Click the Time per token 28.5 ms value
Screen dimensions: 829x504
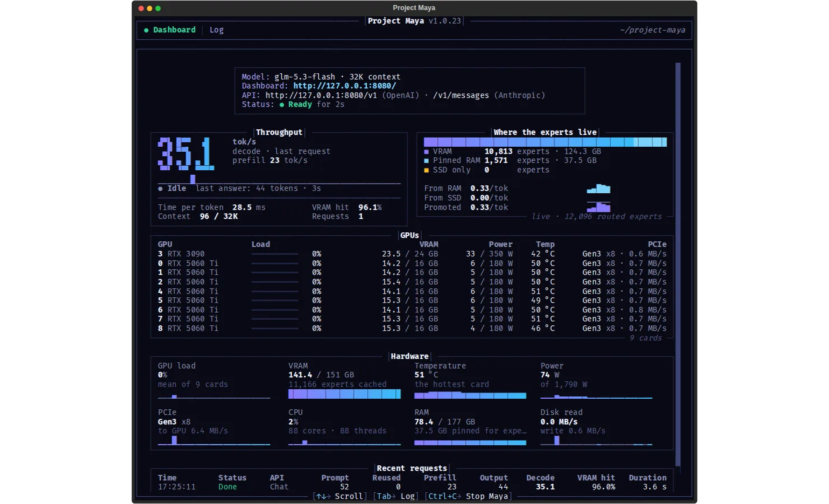click(249, 207)
